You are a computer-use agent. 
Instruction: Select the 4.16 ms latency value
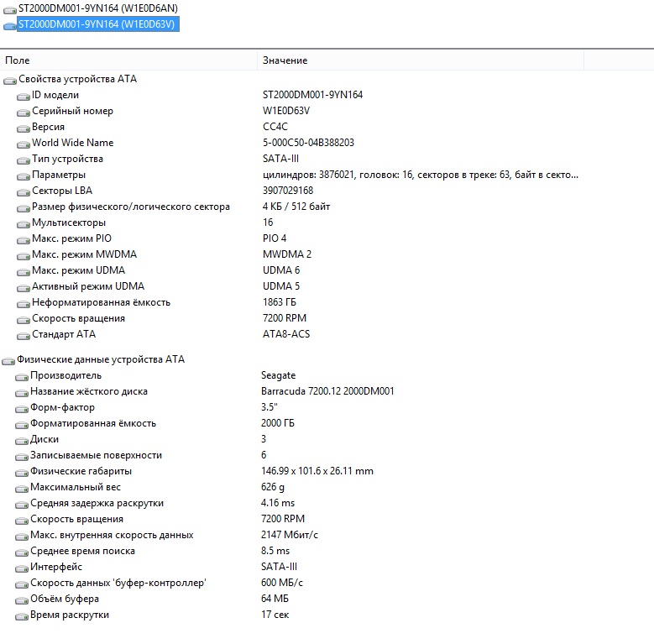278,503
